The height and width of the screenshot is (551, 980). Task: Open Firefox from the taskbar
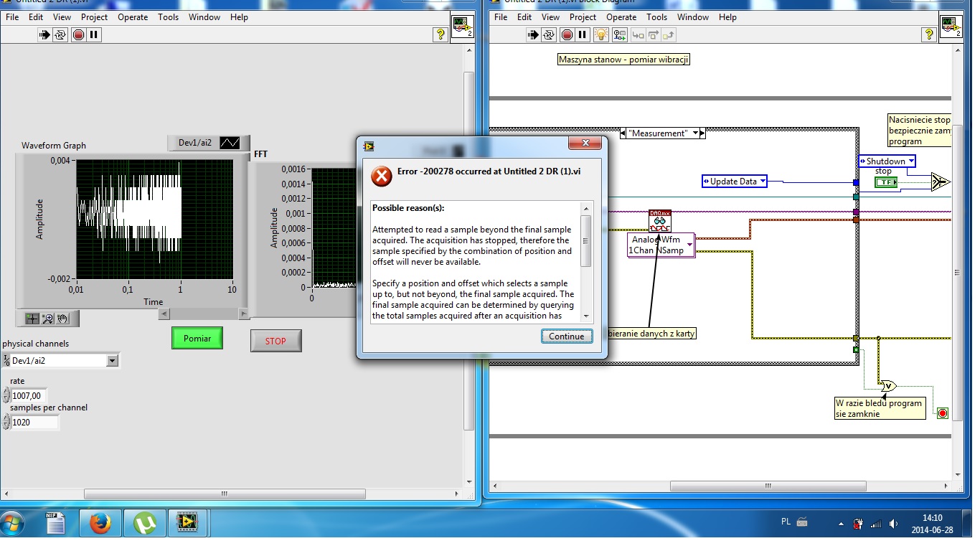point(100,524)
